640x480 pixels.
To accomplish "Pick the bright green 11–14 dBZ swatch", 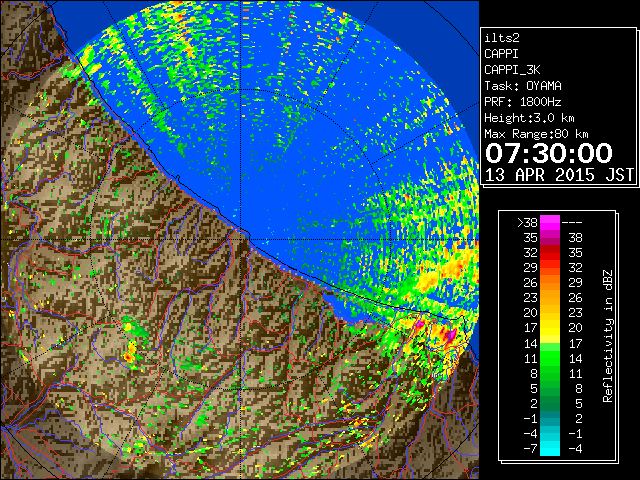I will pyautogui.click(x=550, y=358).
